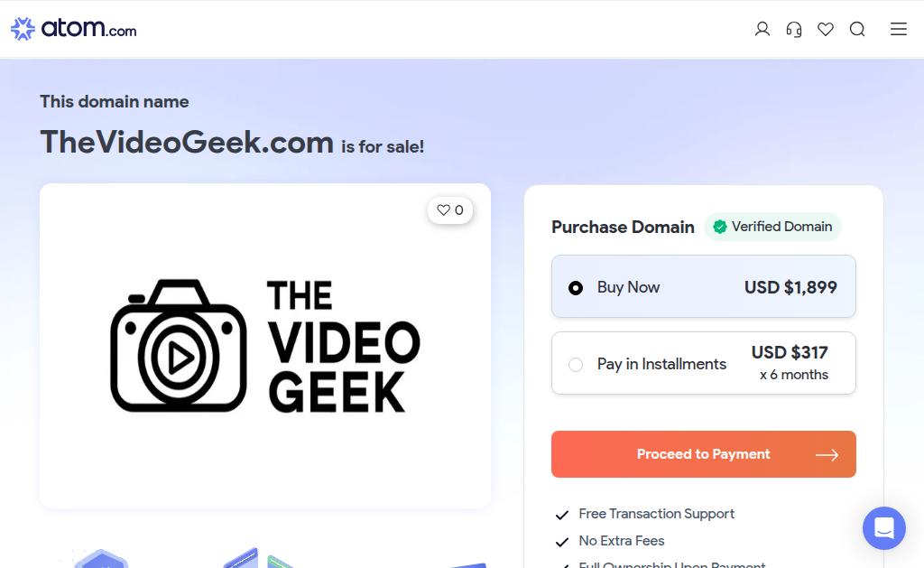Click The Video Geek logo image

tap(265, 346)
